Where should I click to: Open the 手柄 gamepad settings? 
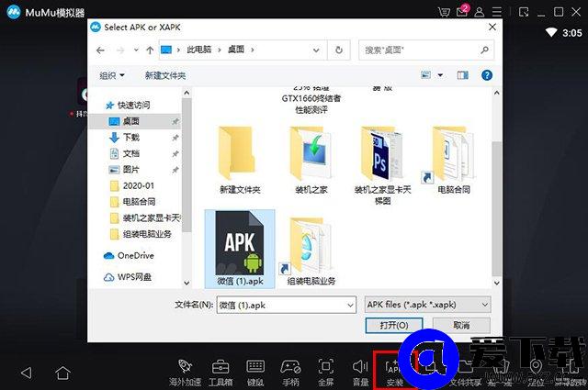[290, 373]
